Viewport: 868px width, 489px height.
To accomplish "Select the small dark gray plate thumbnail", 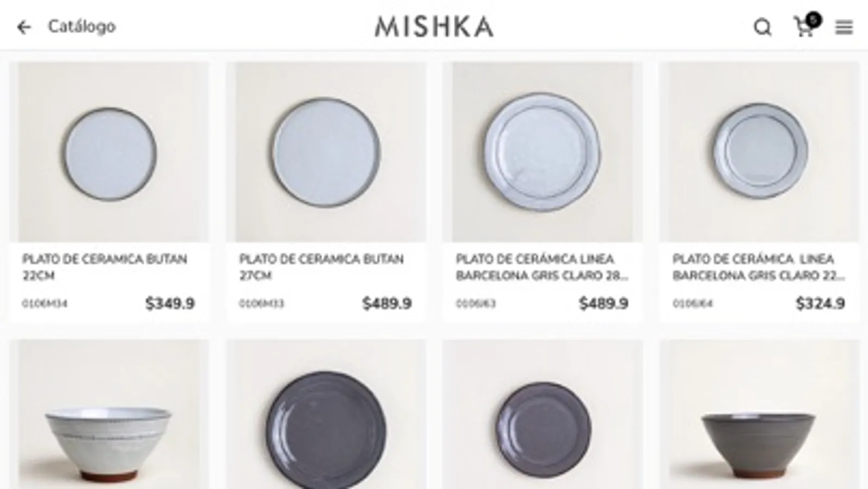I will [543, 415].
